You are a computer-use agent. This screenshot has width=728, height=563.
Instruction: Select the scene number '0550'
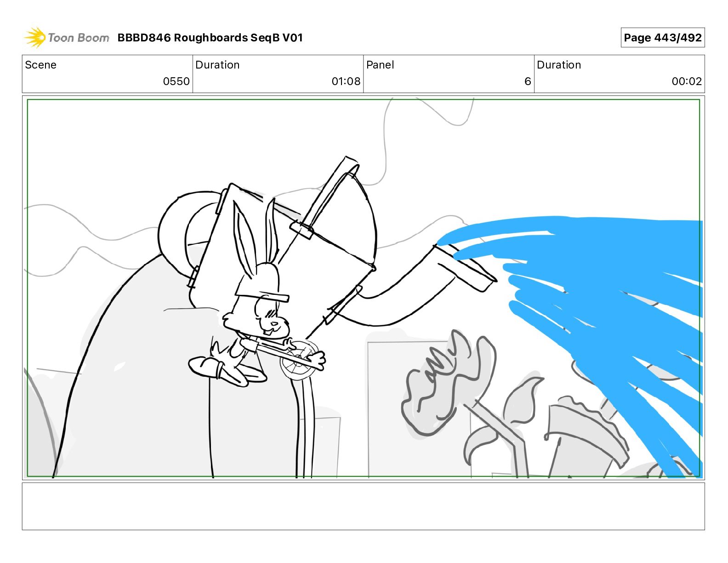tap(176, 81)
